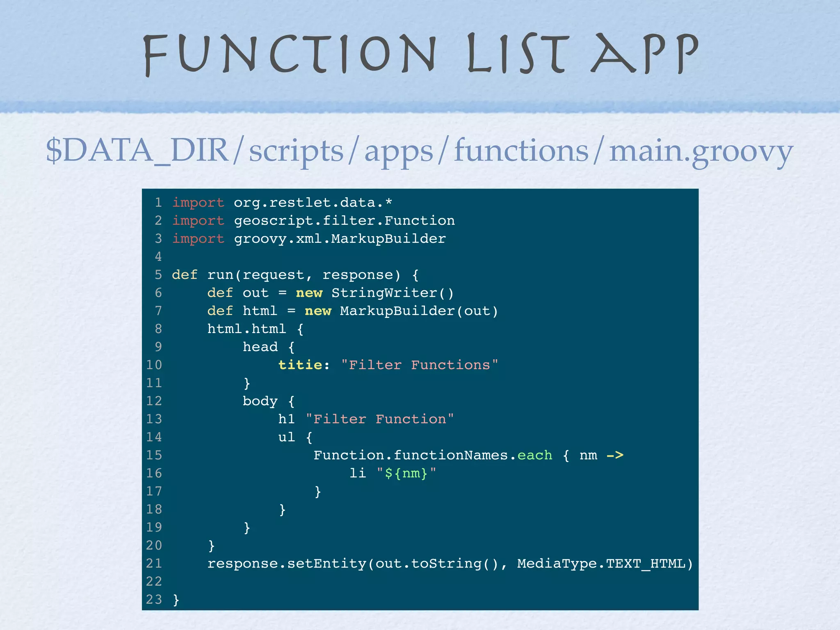The width and height of the screenshot is (840, 630).
Task: Click the slide title Function List App
Action: coord(420,54)
